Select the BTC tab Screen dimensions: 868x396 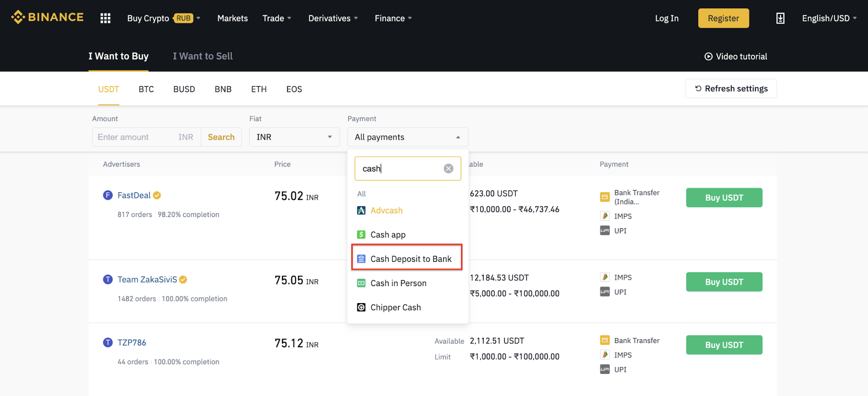[146, 89]
